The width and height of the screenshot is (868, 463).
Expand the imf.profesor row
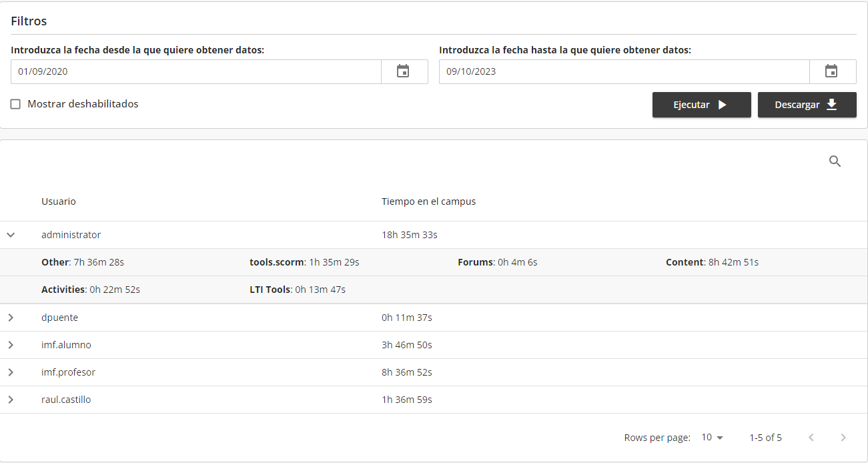point(11,372)
